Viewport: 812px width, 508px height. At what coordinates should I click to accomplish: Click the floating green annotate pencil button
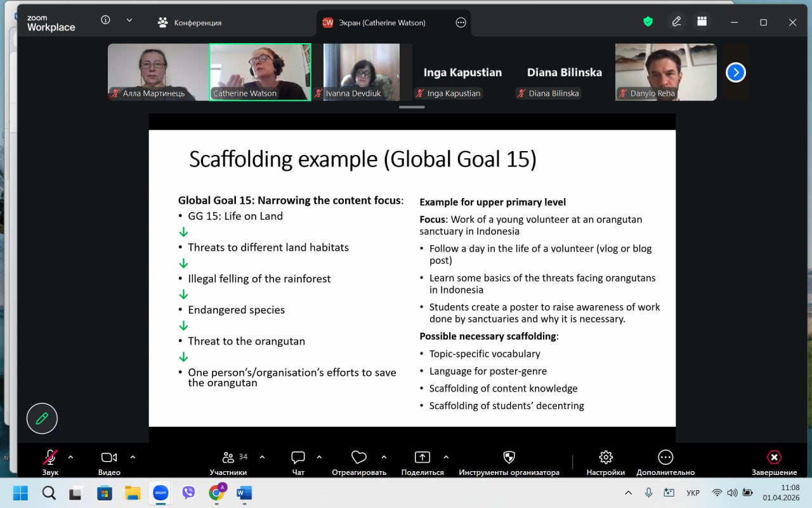[42, 418]
